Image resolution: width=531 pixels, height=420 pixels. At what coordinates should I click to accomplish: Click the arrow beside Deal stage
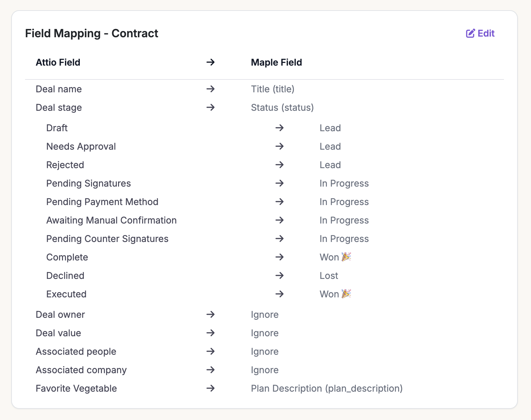pos(210,107)
